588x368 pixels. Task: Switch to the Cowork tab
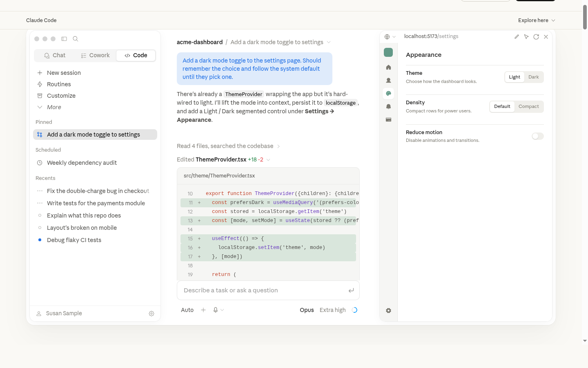[x=95, y=56]
